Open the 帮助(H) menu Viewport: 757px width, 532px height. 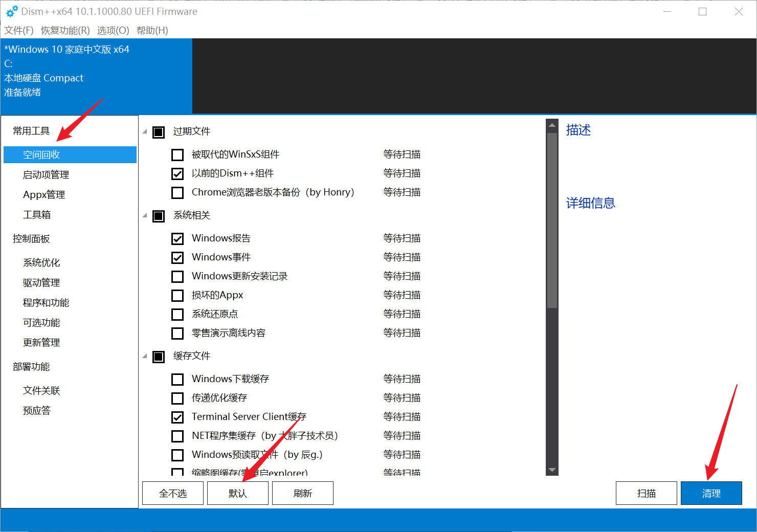point(152,31)
